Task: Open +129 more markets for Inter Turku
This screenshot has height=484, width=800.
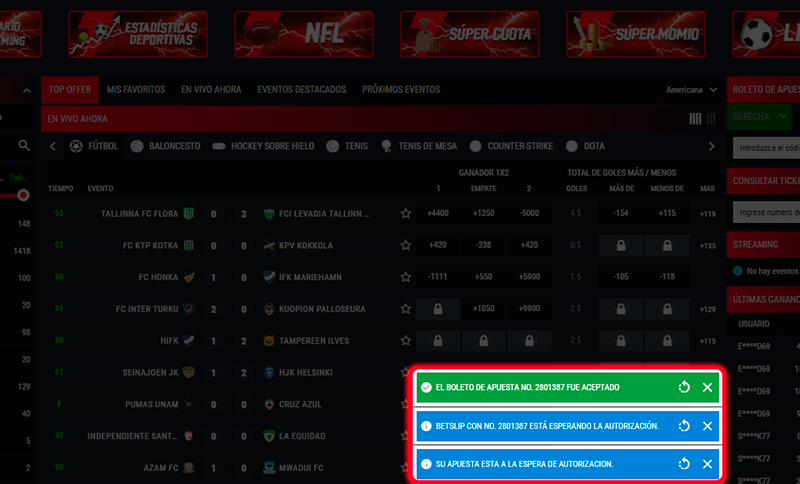Action: pyautogui.click(x=708, y=310)
